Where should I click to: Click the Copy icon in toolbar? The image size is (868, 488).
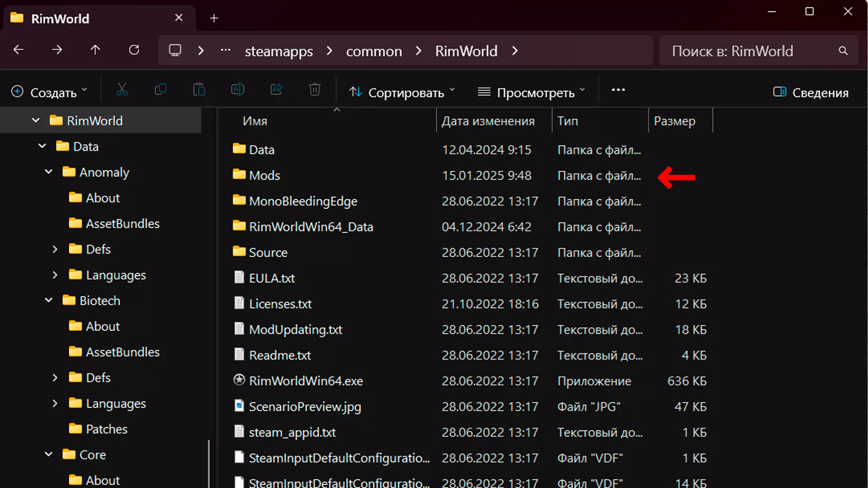click(x=160, y=90)
